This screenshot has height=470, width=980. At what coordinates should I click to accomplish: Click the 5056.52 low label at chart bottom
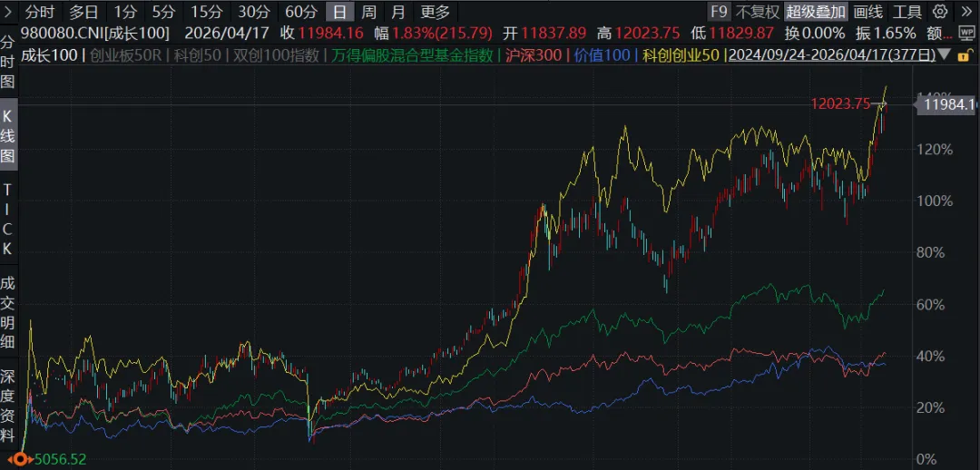pos(60,459)
